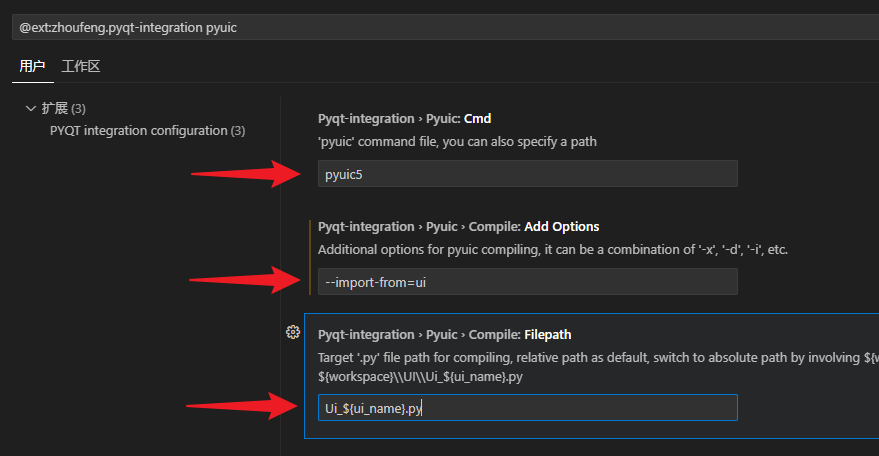Switch to the 工作区 settings tab
The height and width of the screenshot is (456, 879).
click(80, 67)
